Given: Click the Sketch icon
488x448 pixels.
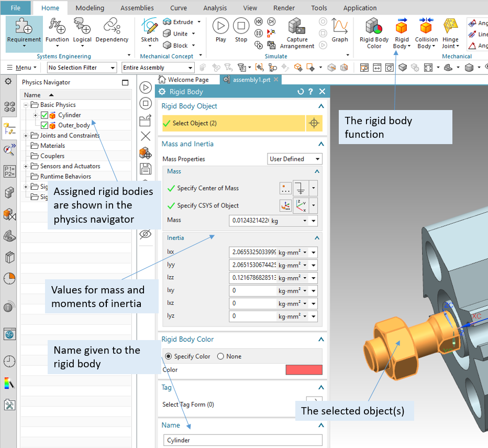Looking at the screenshot, I should 149,29.
